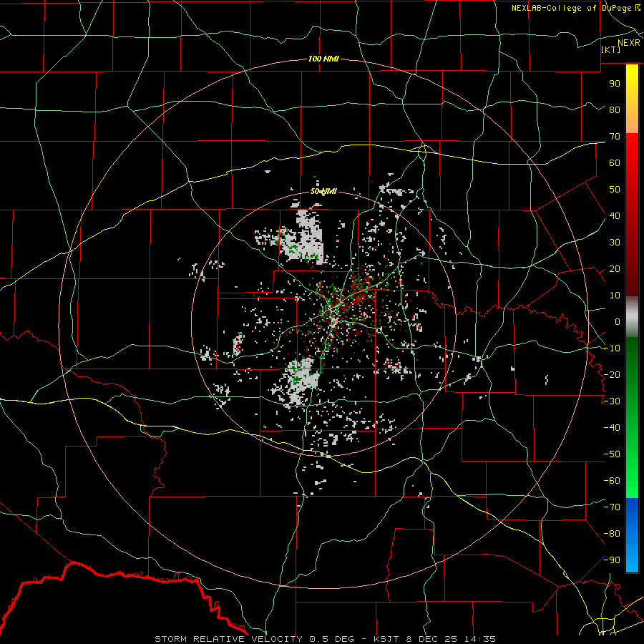Click the "-70" scale label
644x644 pixels.
[x=612, y=507]
